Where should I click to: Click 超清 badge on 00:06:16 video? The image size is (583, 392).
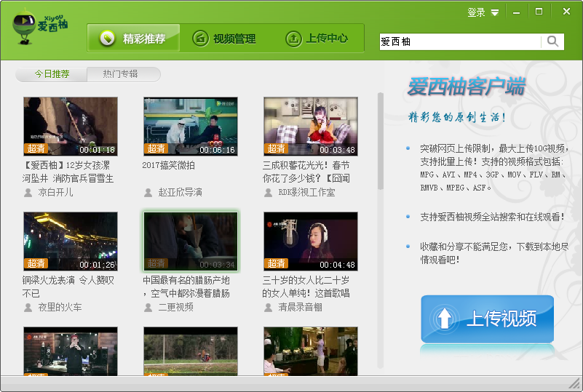pyautogui.click(x=156, y=148)
